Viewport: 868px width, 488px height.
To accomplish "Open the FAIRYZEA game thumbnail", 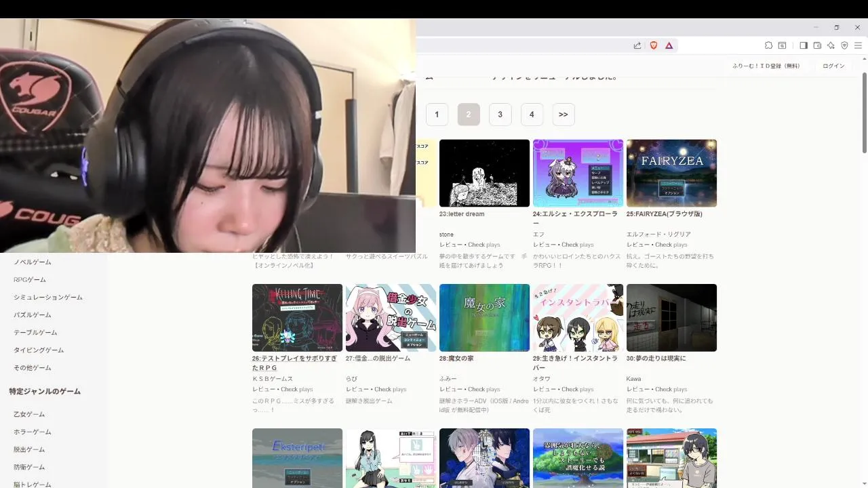I will point(671,173).
